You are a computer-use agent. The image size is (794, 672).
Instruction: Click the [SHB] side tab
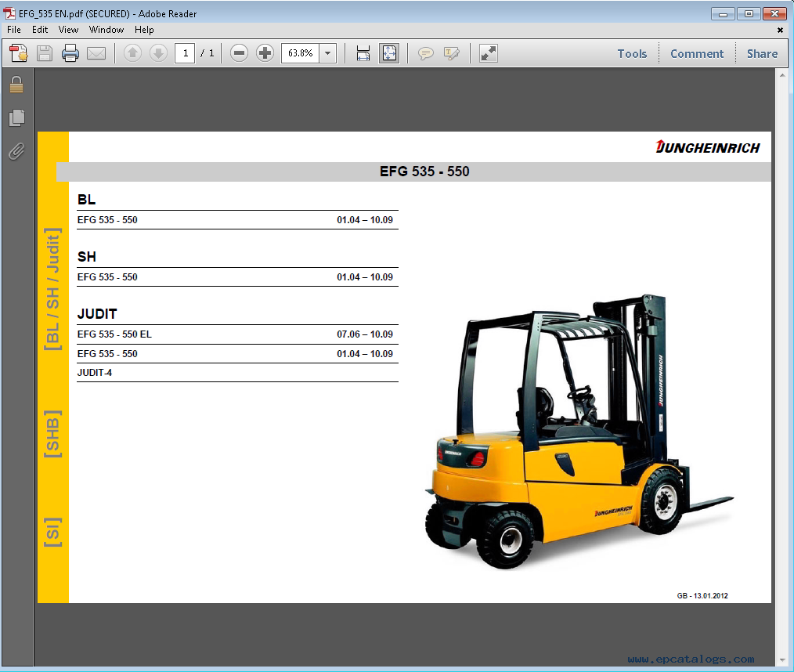pyautogui.click(x=52, y=434)
